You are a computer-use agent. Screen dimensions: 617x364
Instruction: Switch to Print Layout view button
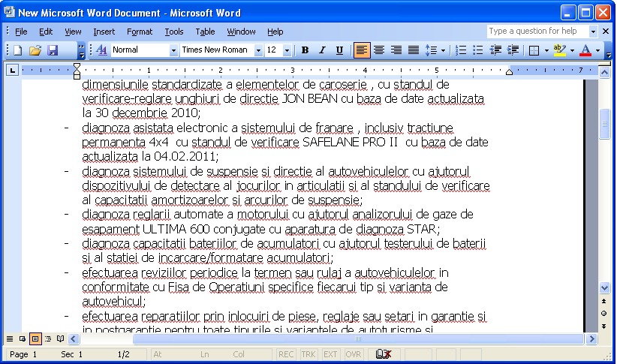click(35, 339)
